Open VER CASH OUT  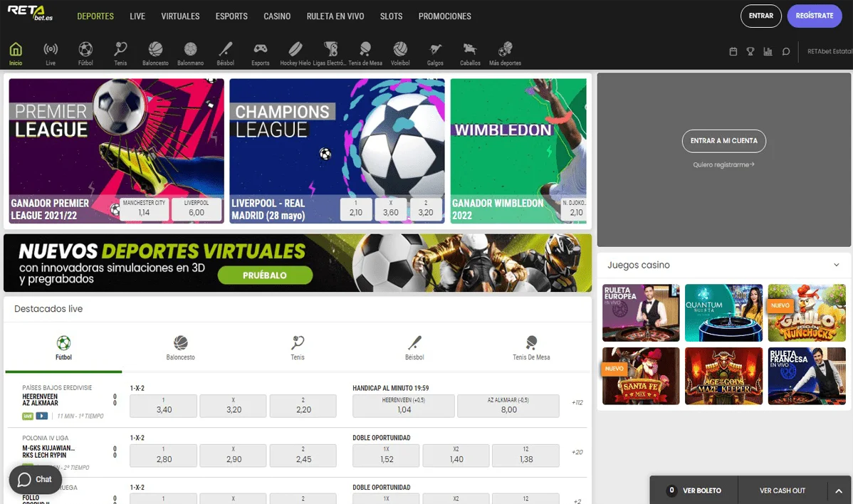pyautogui.click(x=783, y=490)
